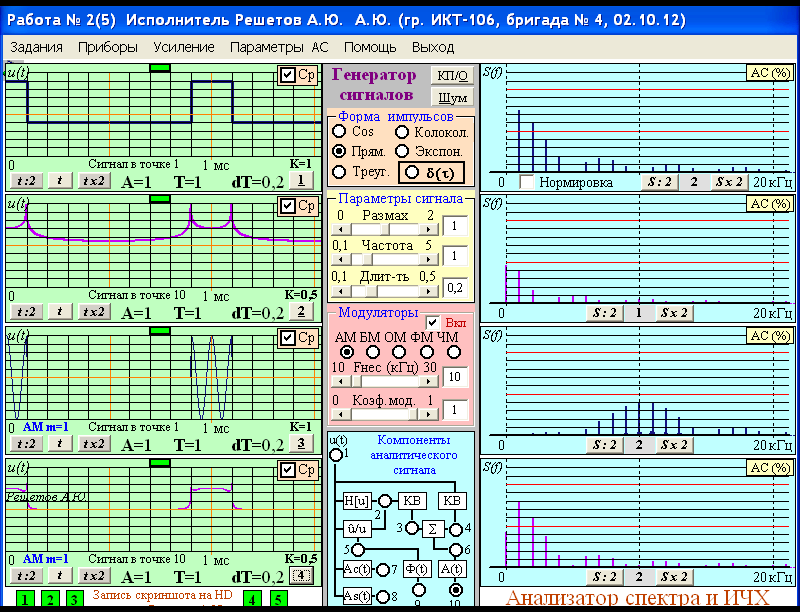Click the КП/О button

453,76
